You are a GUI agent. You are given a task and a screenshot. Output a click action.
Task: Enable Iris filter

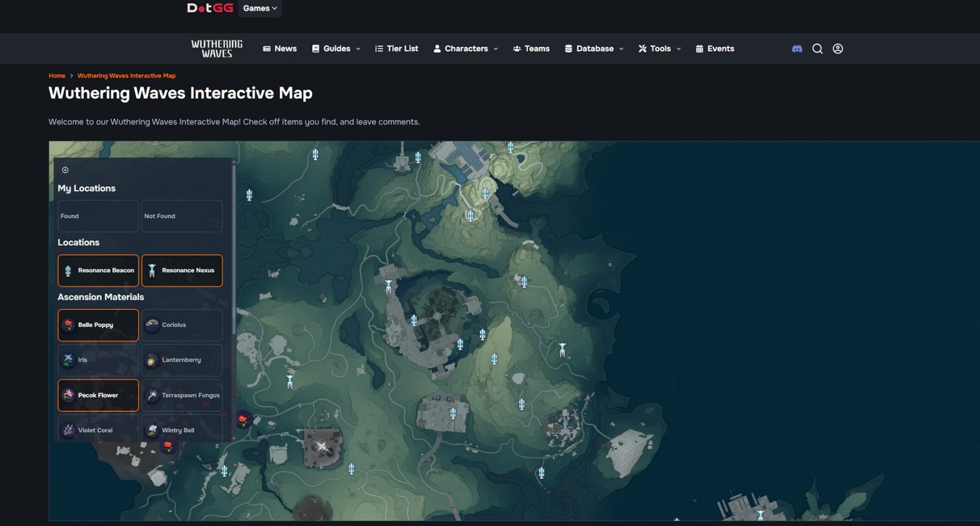98,360
